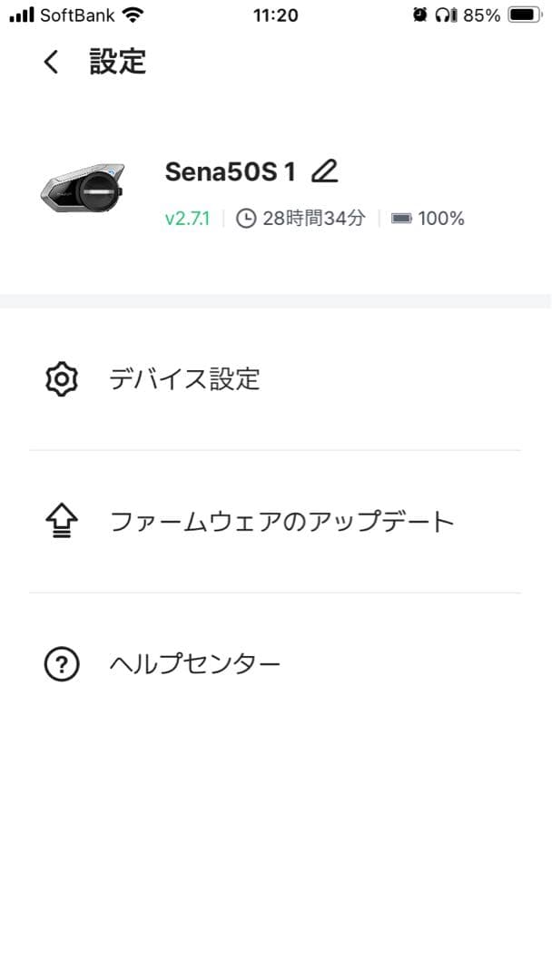552x980 pixels.
Task: Tap the back chevron to leave 設定
Action: pyautogui.click(x=50, y=62)
